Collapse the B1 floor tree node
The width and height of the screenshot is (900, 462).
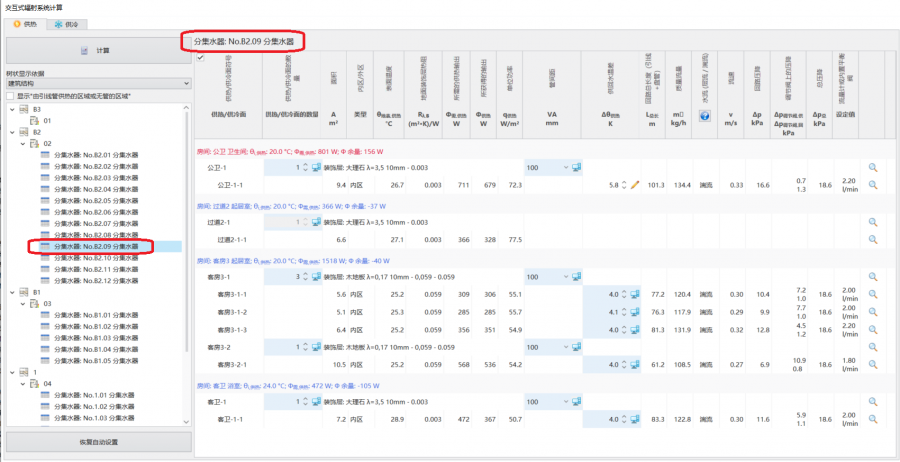pos(12,292)
